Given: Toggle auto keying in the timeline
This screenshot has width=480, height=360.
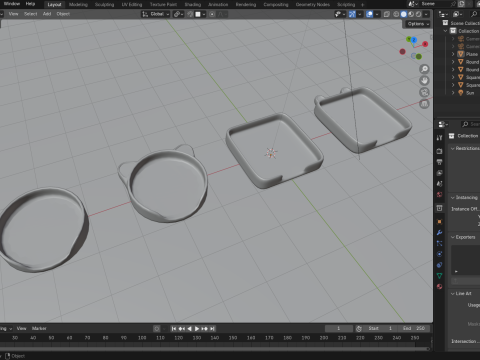Looking at the screenshot, I should pyautogui.click(x=156, y=329).
